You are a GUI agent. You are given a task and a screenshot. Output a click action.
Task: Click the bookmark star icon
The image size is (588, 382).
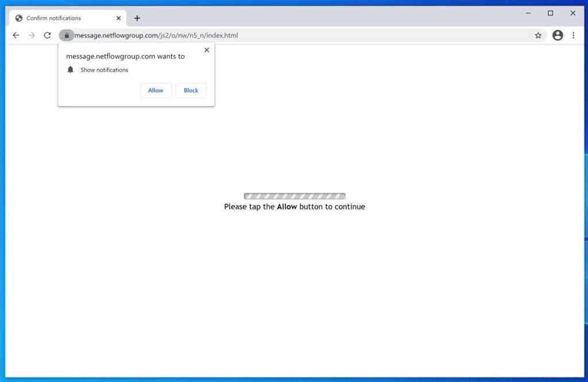(538, 35)
